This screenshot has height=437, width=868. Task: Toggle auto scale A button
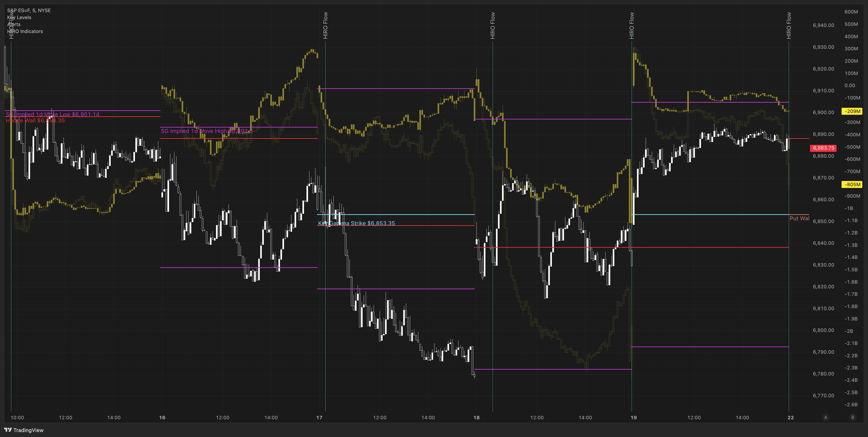[826, 417]
